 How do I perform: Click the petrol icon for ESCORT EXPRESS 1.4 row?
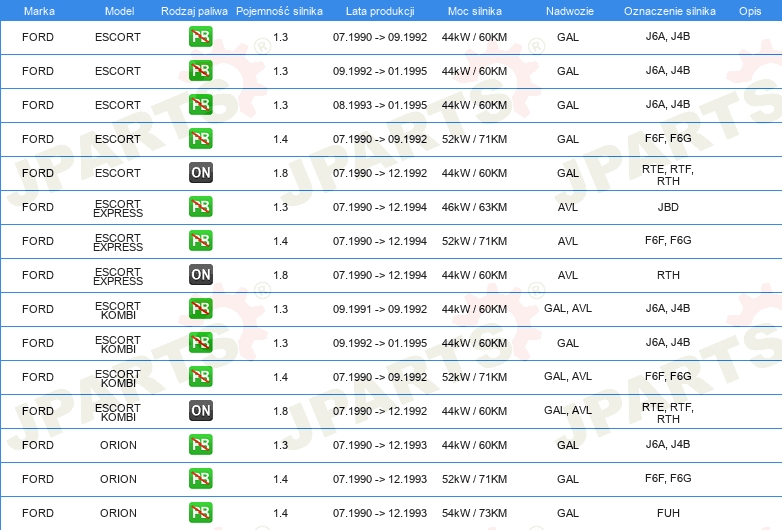[x=200, y=241]
